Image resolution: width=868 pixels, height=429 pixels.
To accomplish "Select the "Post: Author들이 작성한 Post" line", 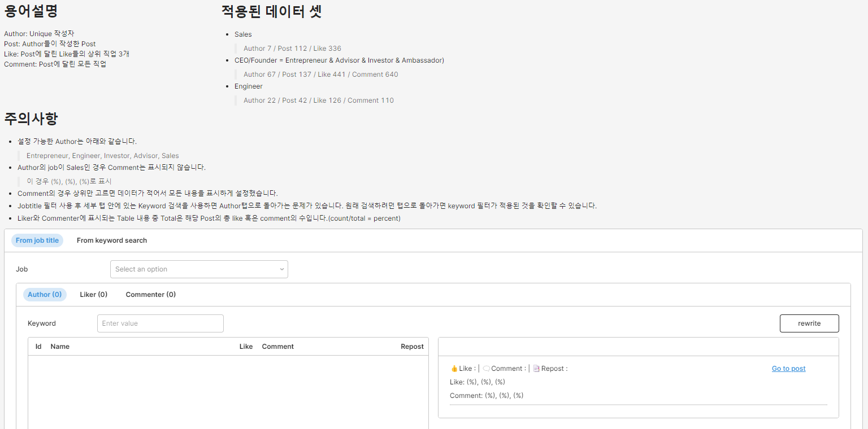I will (x=50, y=44).
